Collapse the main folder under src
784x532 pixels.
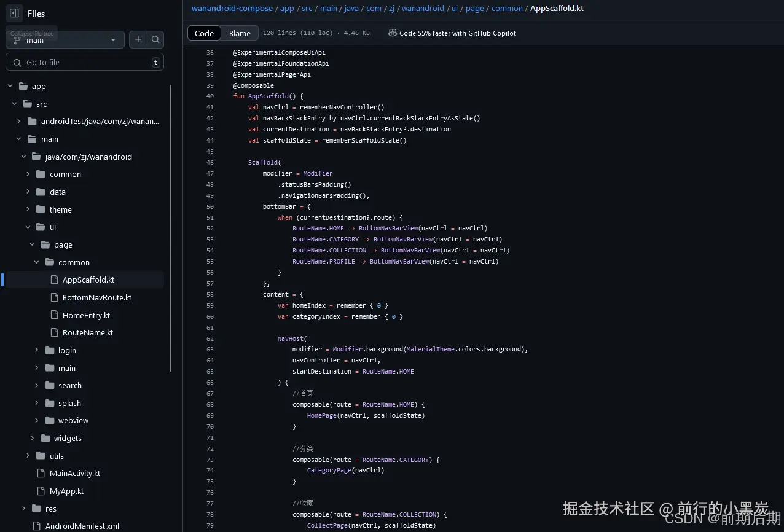[x=19, y=139]
